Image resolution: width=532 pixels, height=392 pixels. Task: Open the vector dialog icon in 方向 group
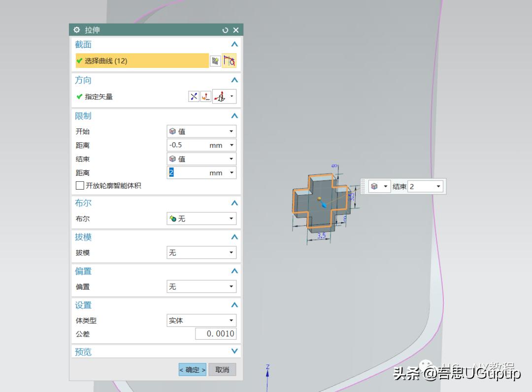(205, 97)
